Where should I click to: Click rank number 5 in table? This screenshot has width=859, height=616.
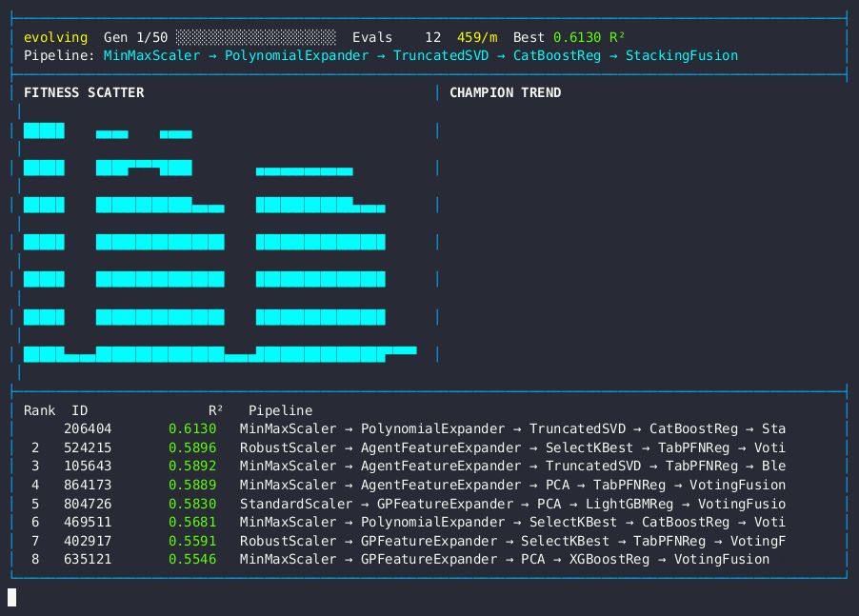pos(35,504)
